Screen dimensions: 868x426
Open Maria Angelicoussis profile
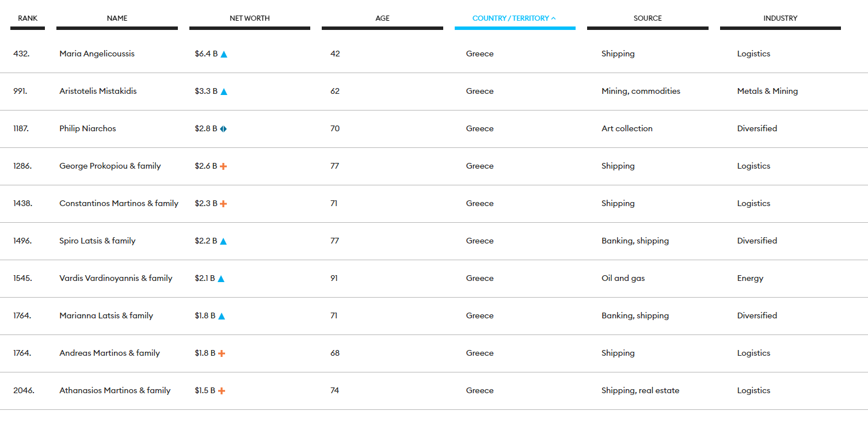pos(97,54)
